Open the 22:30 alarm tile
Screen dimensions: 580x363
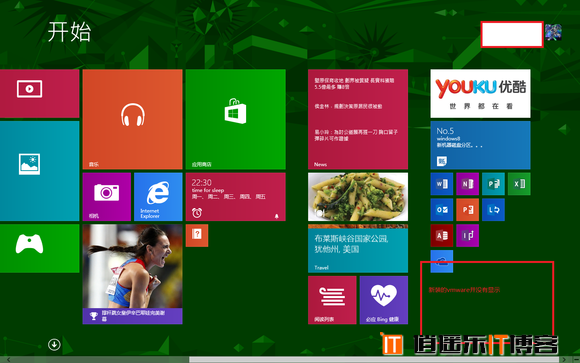pyautogui.click(x=236, y=196)
